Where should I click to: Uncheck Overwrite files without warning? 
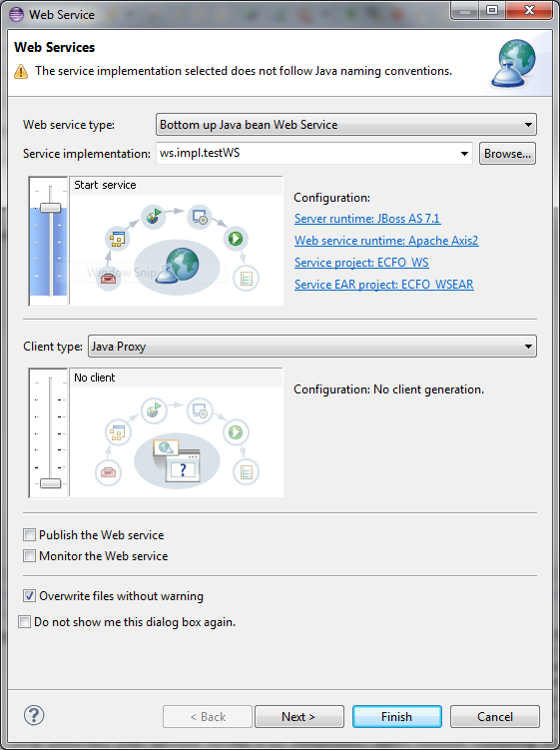[30, 596]
